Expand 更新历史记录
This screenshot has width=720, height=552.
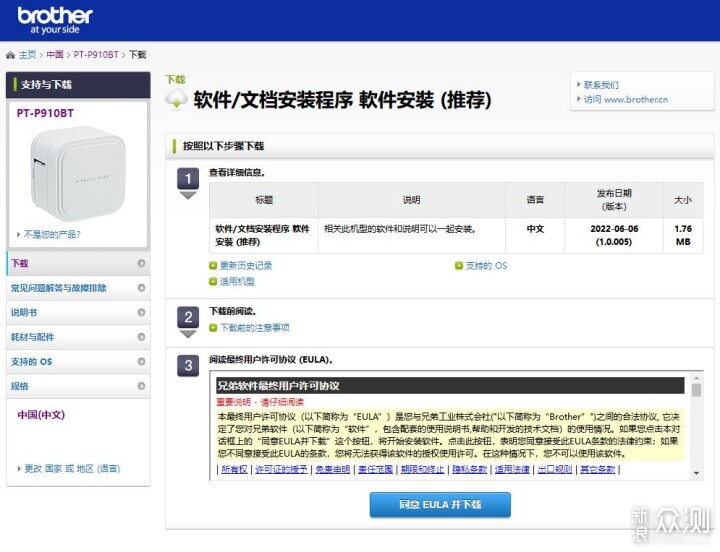click(246, 265)
